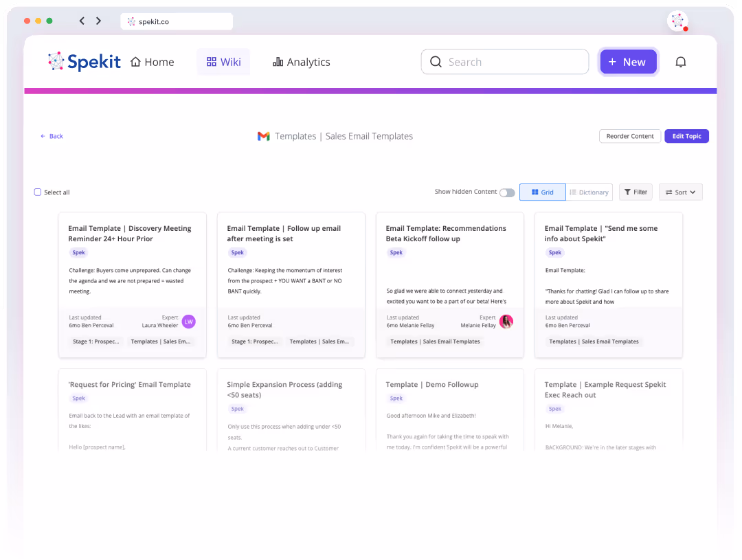Click the Spek tag on Simple Expansion Process card
742x560 pixels.
(x=238, y=409)
